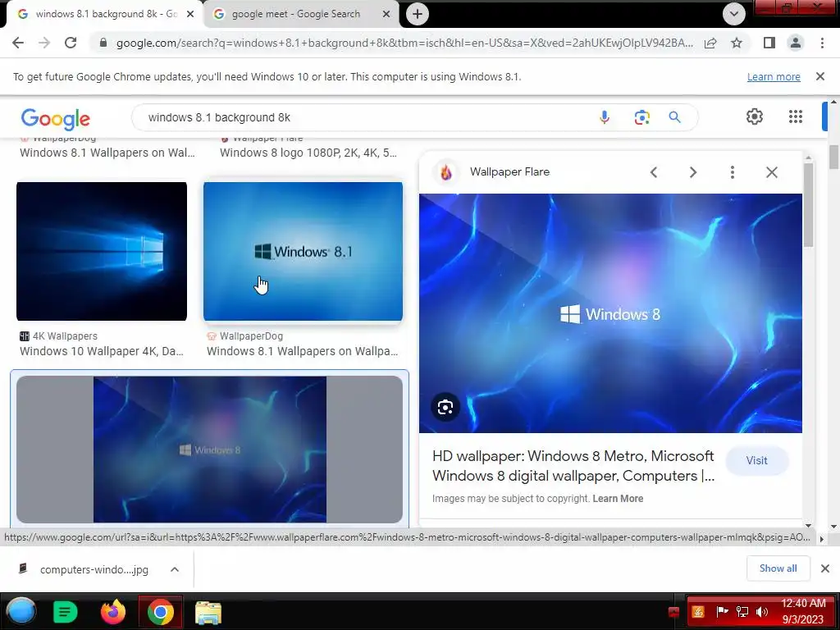Open Windows 8.1 WallpaperDog thumbnail
840x630 pixels.
[x=303, y=251]
